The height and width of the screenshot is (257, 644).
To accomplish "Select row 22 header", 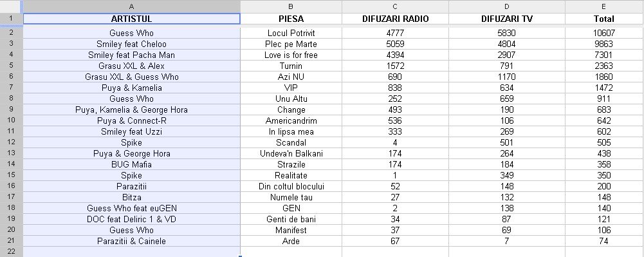I will pos(11,252).
